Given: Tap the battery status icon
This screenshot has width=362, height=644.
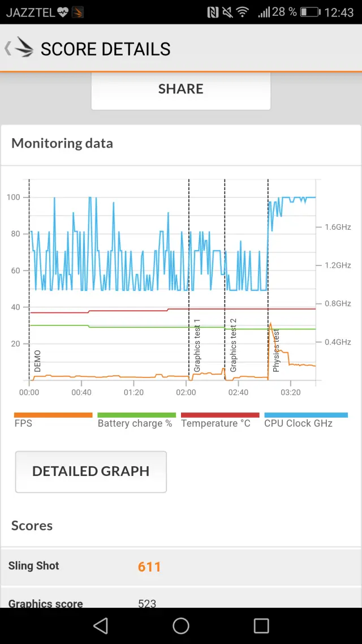Looking at the screenshot, I should coord(309,12).
